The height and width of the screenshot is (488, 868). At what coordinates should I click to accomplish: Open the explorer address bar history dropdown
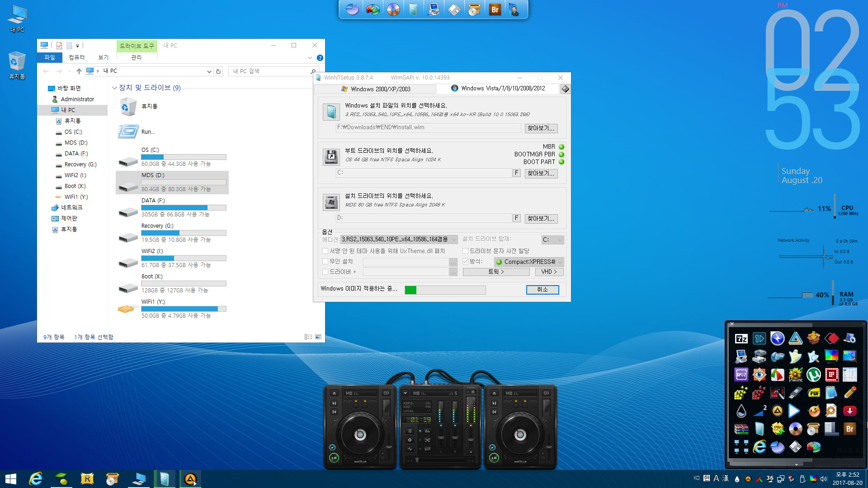(x=209, y=71)
